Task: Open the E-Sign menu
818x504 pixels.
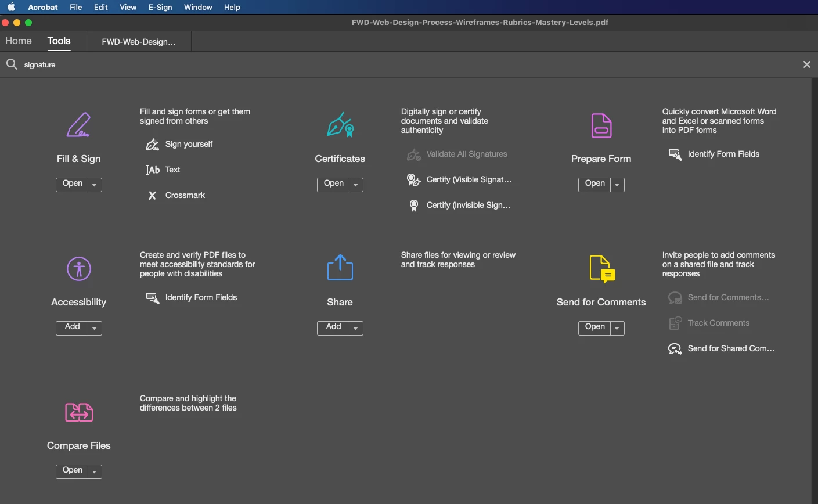Action: 160,7
